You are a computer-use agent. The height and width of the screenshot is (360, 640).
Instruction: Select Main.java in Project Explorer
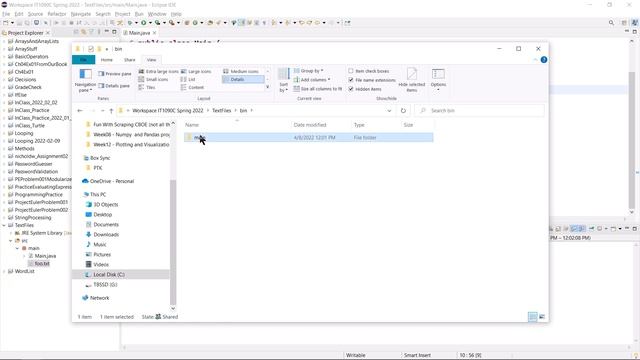45,256
